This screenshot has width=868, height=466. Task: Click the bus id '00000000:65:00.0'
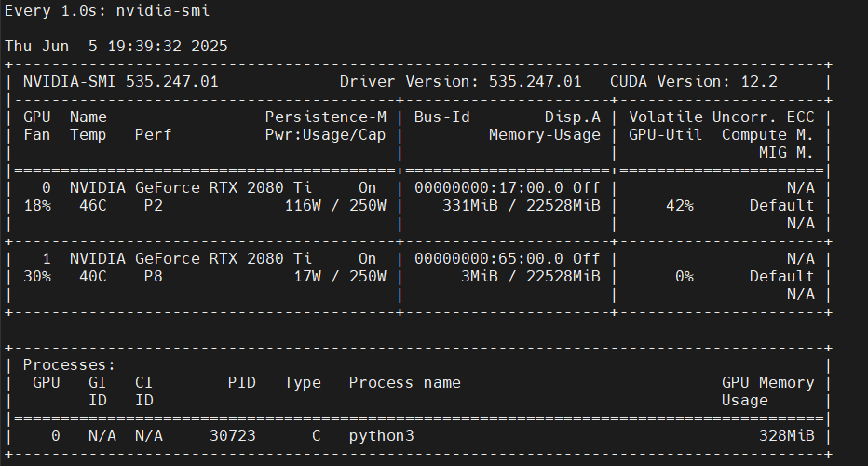489,259
